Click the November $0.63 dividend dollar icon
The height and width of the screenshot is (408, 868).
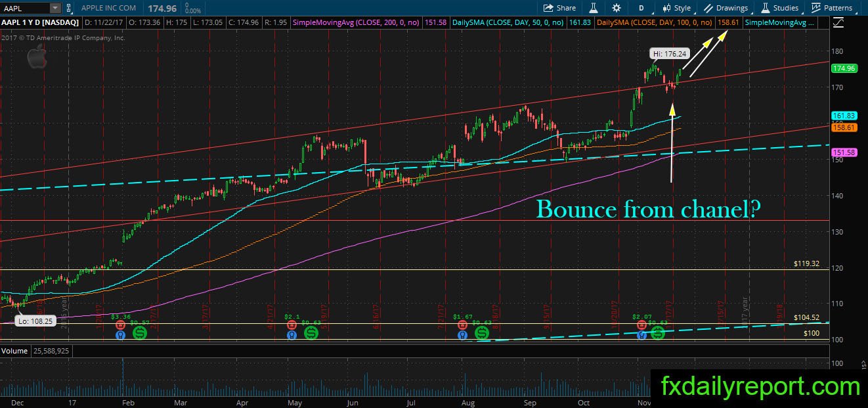coord(657,333)
